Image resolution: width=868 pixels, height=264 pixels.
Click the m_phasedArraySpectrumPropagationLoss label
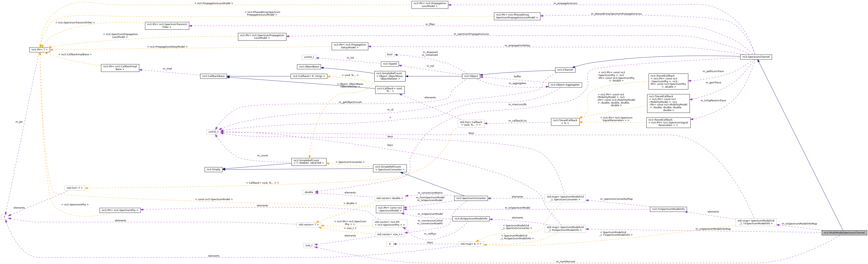[616, 14]
